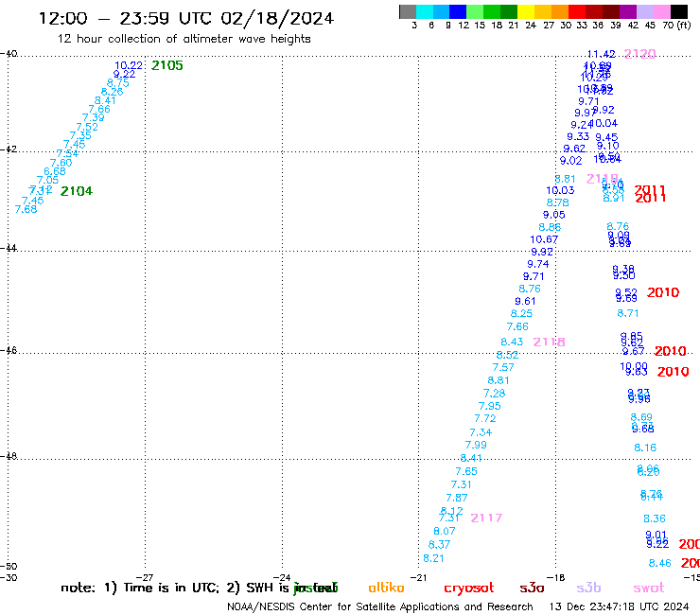Viewport: 700px width, 615px height.
Task: Click the light green legend swatch
Action: (x=475, y=11)
